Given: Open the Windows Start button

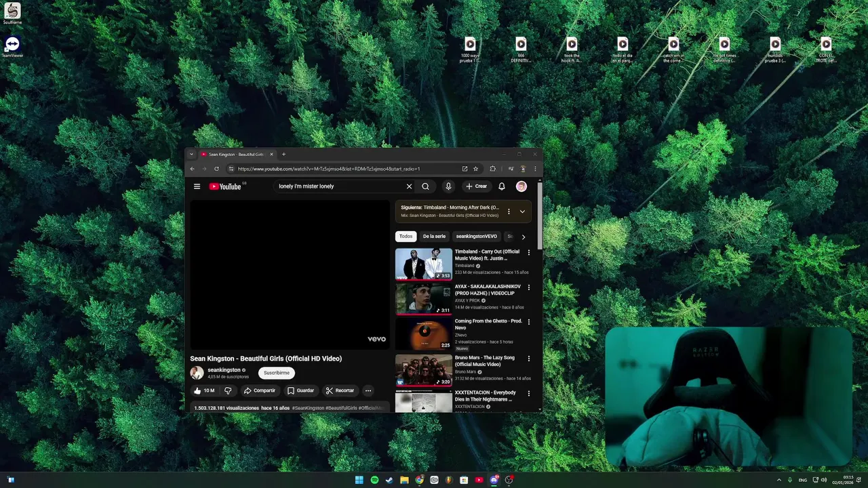Looking at the screenshot, I should coord(359,480).
